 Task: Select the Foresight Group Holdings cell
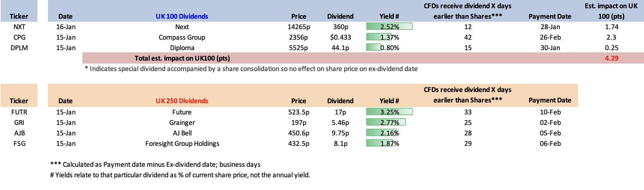tap(182, 144)
